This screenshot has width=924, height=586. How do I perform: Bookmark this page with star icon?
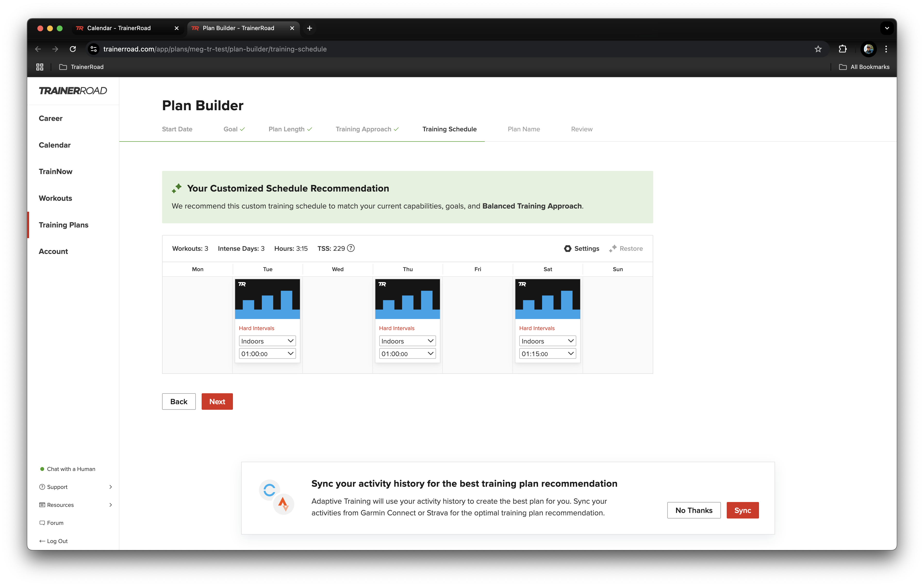pos(818,49)
